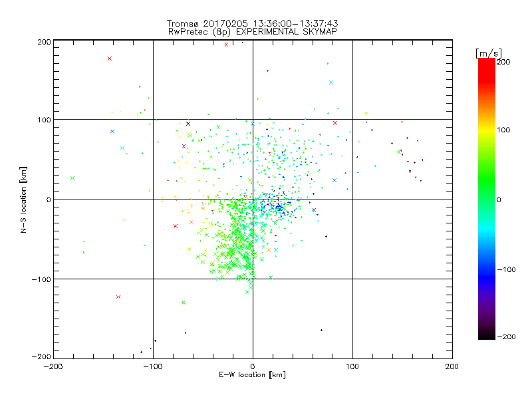532x399 pixels.
Task: Click the x-axis tick label "0"
Action: [253, 366]
